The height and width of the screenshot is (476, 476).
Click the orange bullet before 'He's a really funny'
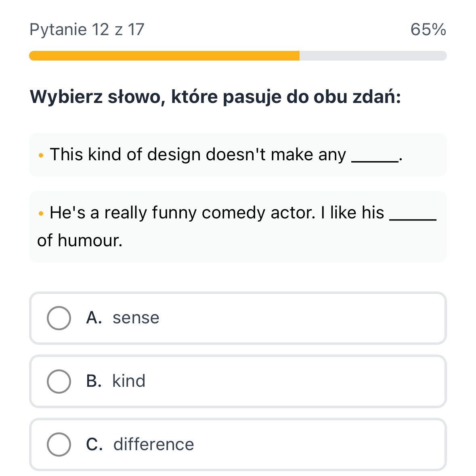coord(41,213)
